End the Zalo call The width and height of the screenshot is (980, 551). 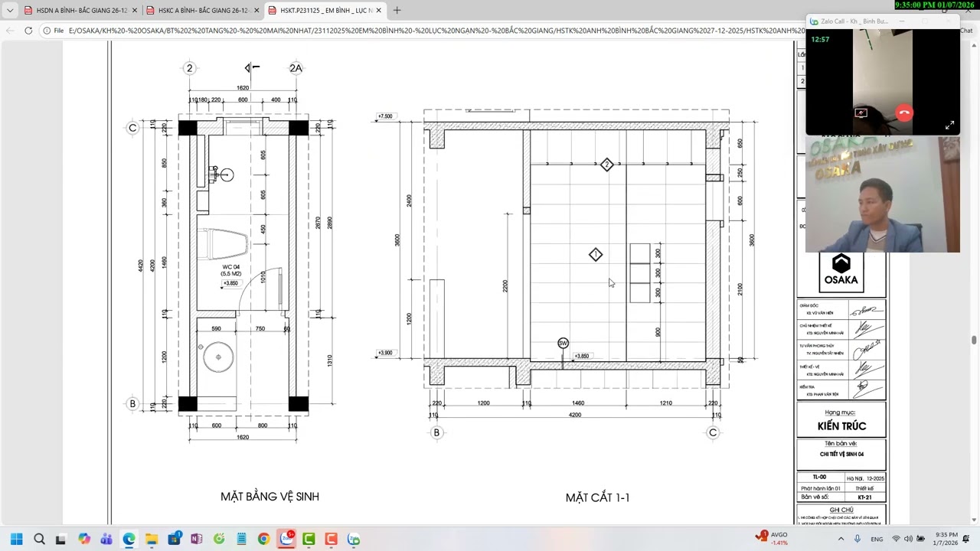(x=904, y=113)
